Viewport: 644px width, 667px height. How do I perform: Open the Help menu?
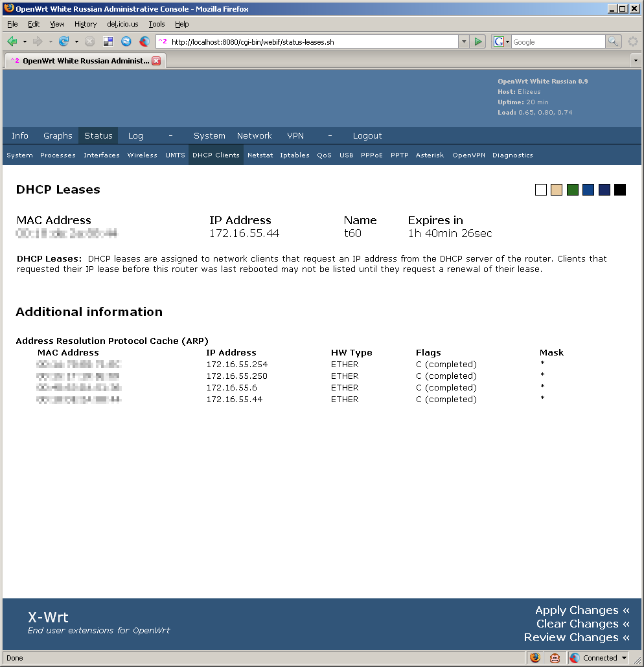coord(182,24)
